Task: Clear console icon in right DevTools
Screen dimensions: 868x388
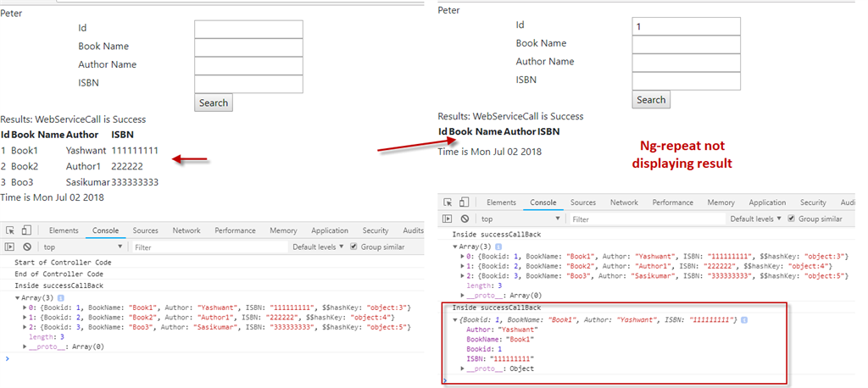Action: (465, 219)
